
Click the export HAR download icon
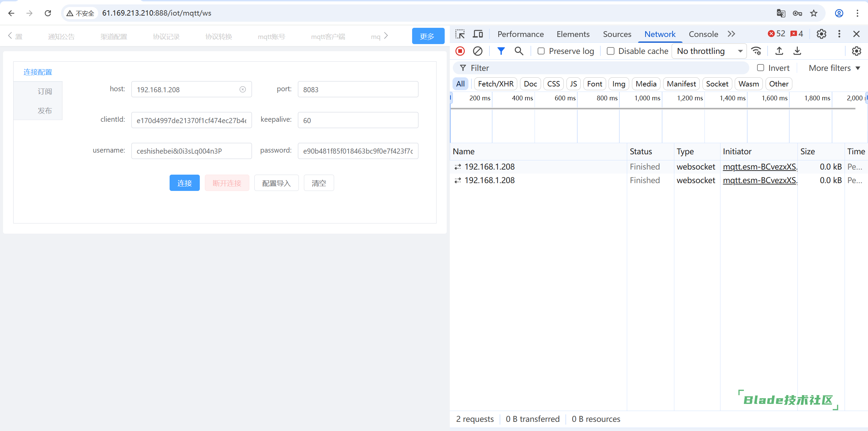(797, 51)
